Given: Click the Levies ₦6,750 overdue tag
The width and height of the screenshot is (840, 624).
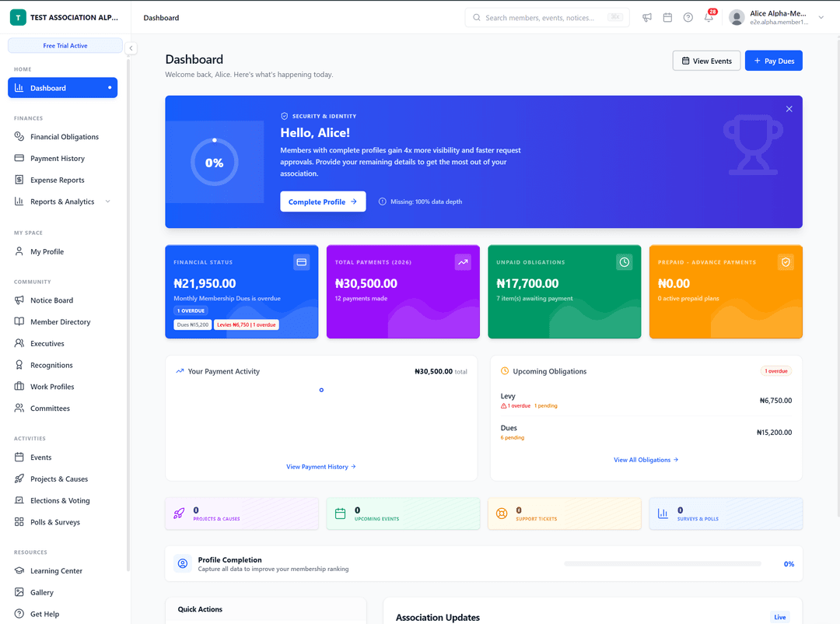Looking at the screenshot, I should (247, 325).
